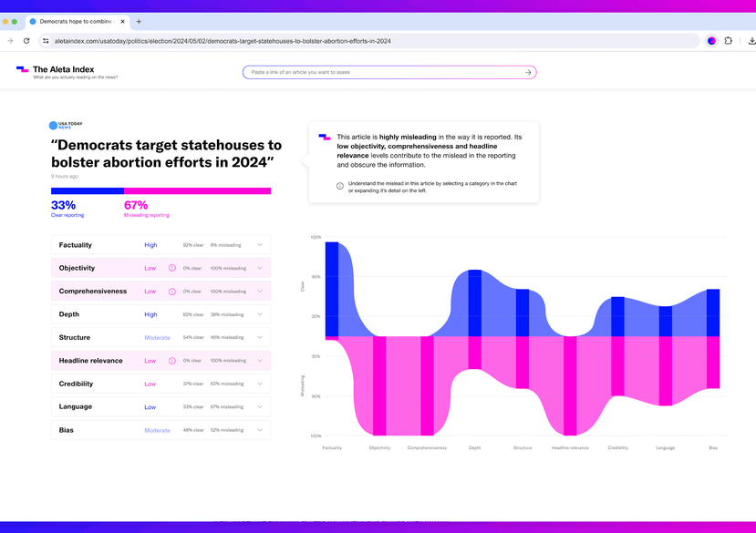Expand the Credibility category chevron
Viewport: 756px width, 533px height.
click(x=260, y=384)
